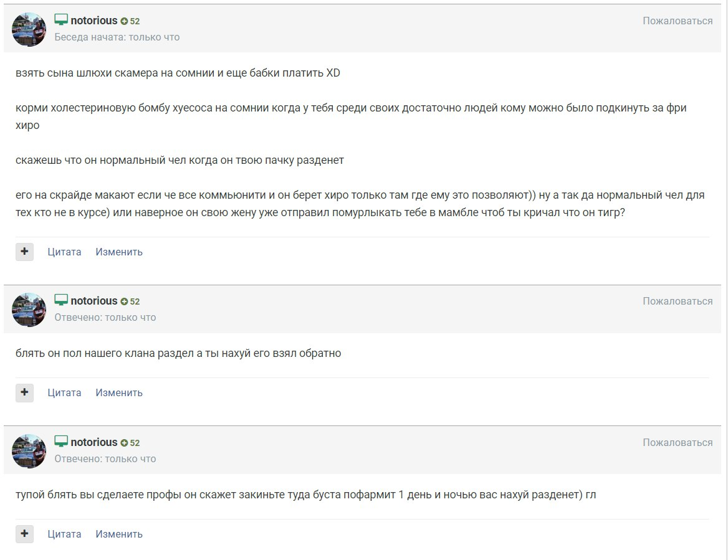Image resolution: width=728 pixels, height=560 pixels.
Task: Report the first post via "Пожаловаться"
Action: (x=678, y=21)
